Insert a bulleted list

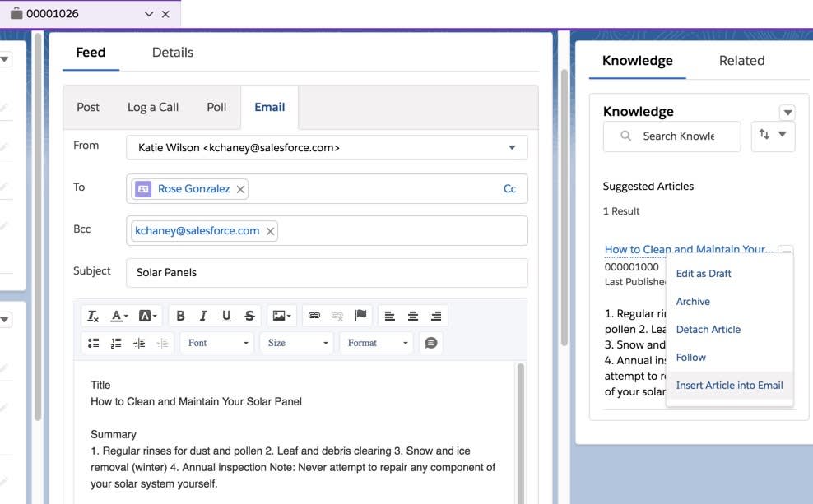93,343
